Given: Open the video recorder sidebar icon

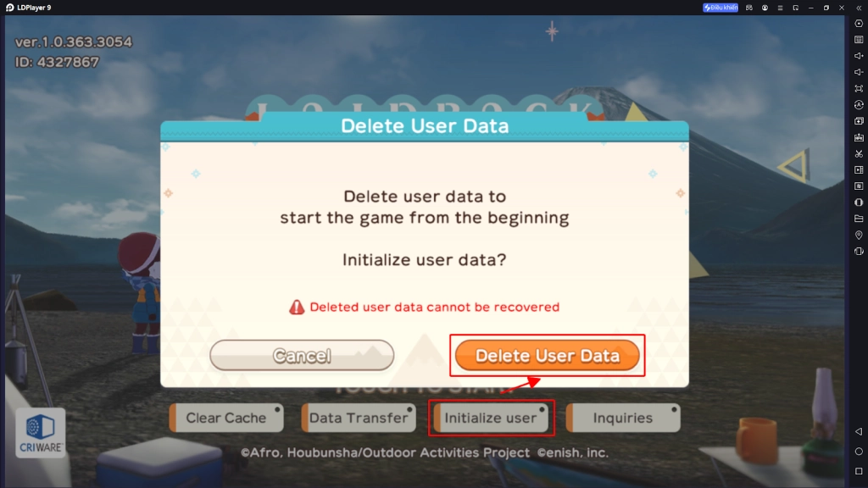Looking at the screenshot, I should click(x=859, y=169).
